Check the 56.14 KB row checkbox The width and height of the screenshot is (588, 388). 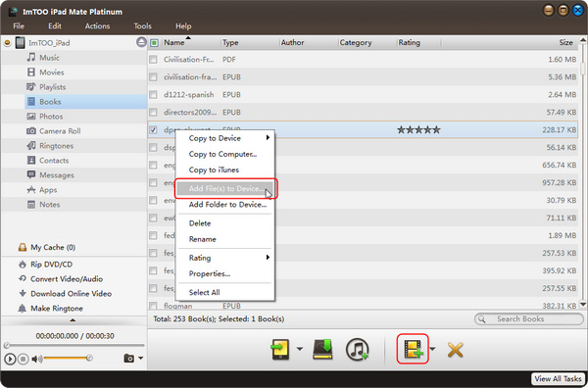[x=153, y=147]
